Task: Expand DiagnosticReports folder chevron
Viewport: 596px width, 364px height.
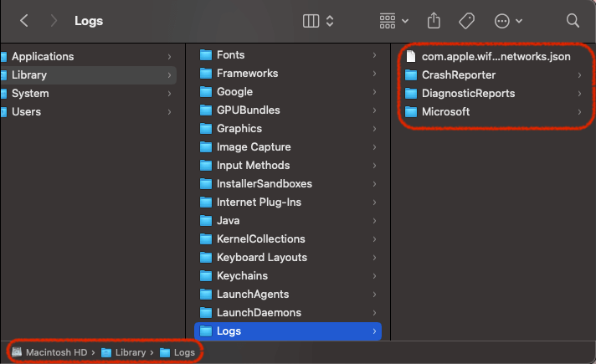Action: click(x=579, y=94)
